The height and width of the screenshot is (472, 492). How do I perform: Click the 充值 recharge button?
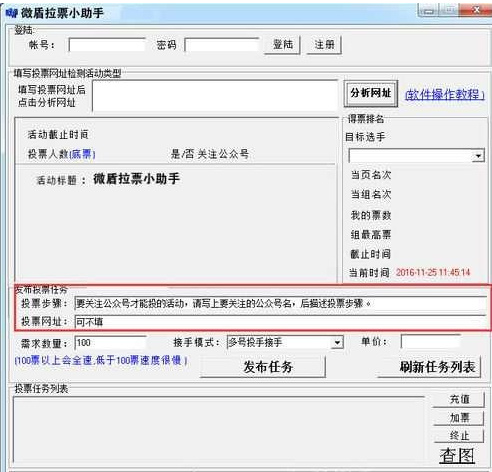click(459, 399)
